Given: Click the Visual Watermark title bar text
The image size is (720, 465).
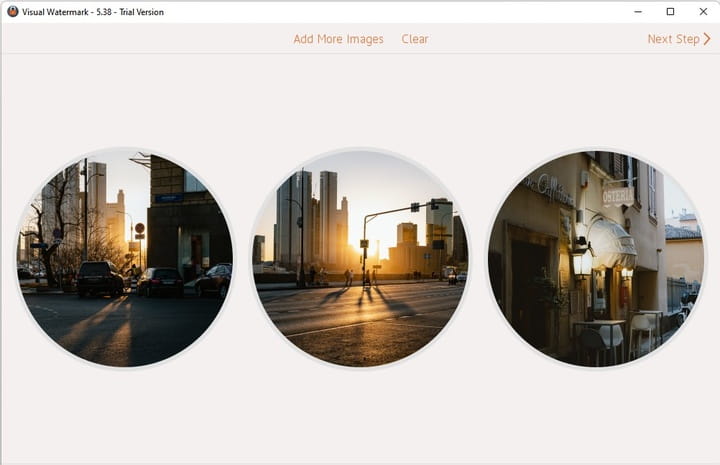Looking at the screenshot, I should pos(93,12).
